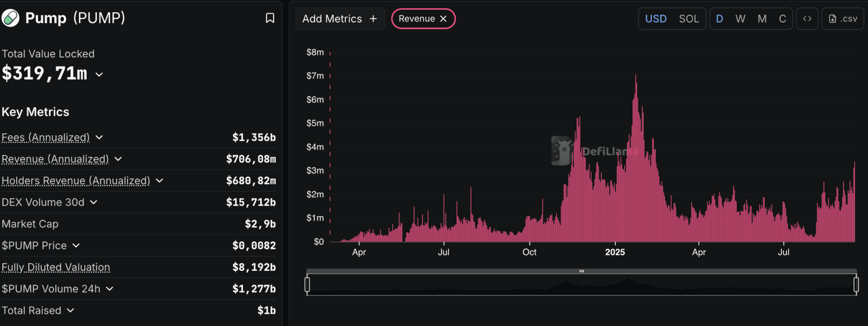Switch denomination to USD
The width and height of the screenshot is (868, 326).
[x=656, y=19]
